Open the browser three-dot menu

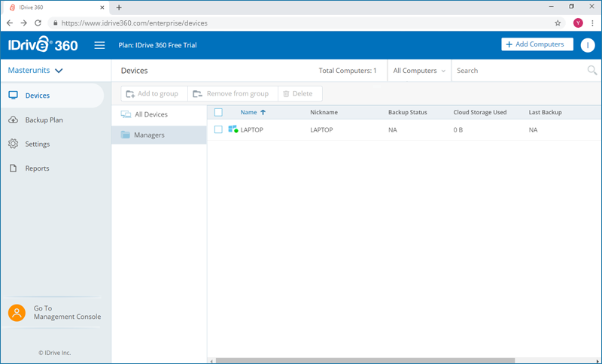[x=592, y=23]
